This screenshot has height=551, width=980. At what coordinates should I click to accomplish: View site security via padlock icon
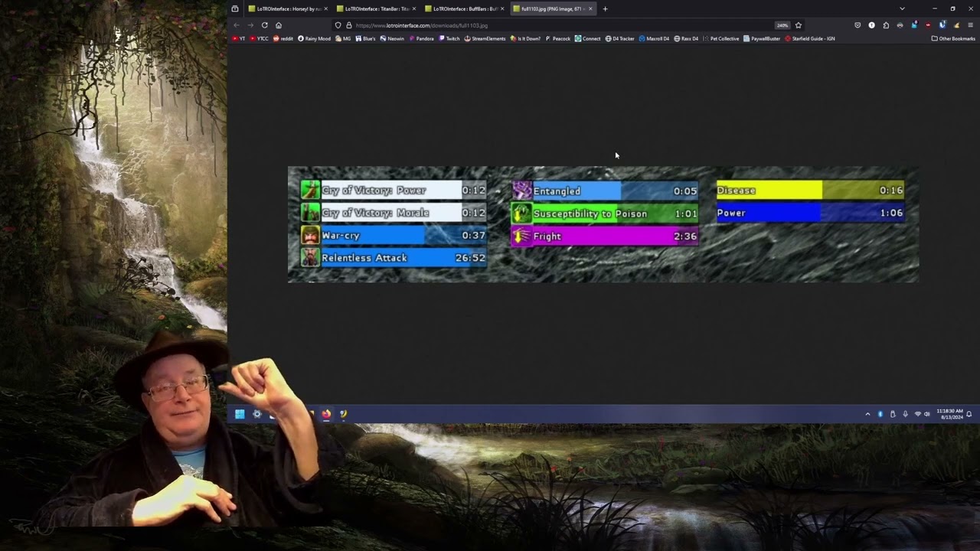pyautogui.click(x=348, y=25)
